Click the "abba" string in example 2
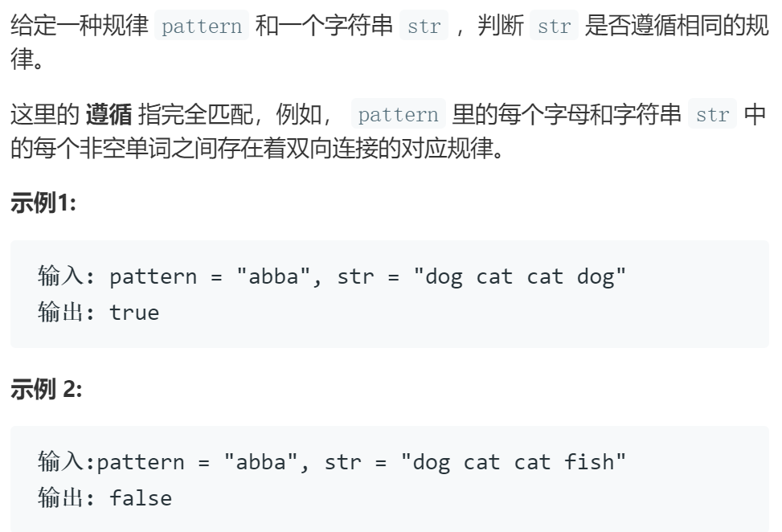Viewport: 782px width, 532px height. [x=261, y=462]
